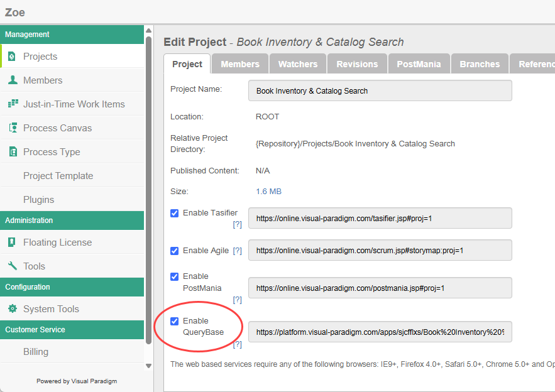Switch to the Members tab
This screenshot has width=555, height=392.
[240, 64]
